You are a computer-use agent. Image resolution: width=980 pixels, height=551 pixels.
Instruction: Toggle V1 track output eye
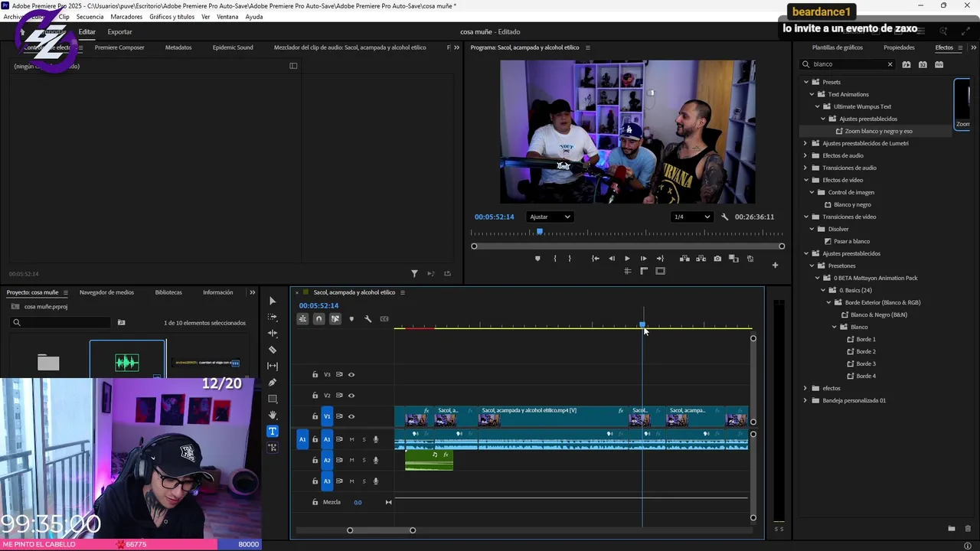351,416
